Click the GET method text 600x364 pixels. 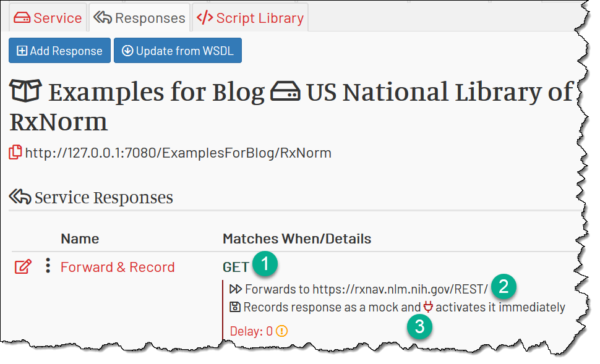[236, 267]
